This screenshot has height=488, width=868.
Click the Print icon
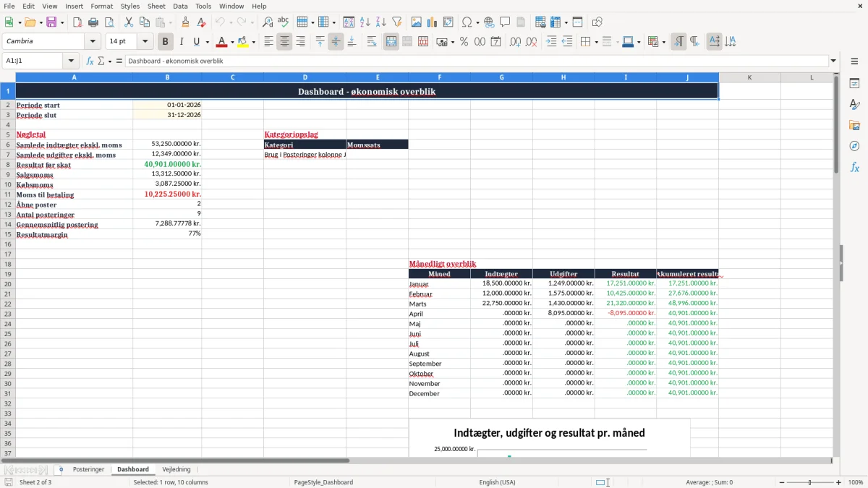pos(93,22)
